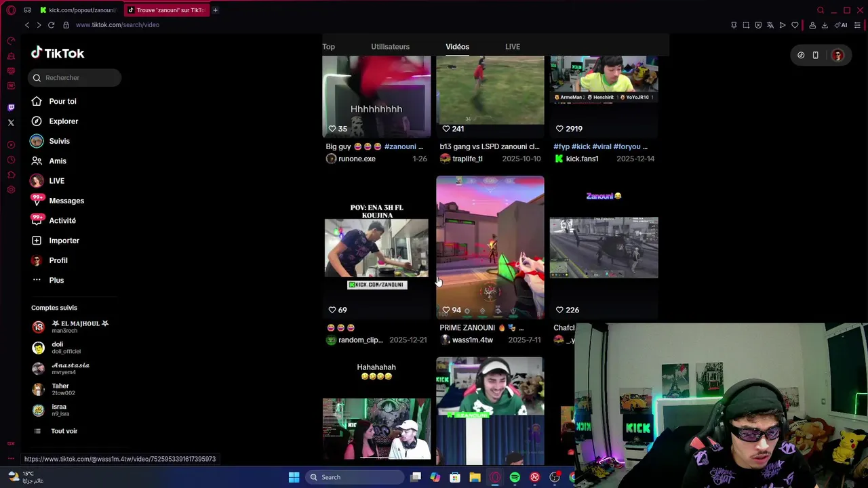Open Windows Start menu

[x=294, y=477]
